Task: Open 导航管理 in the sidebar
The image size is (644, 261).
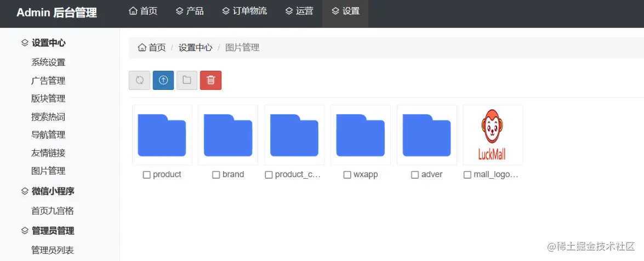Action: [x=48, y=135]
